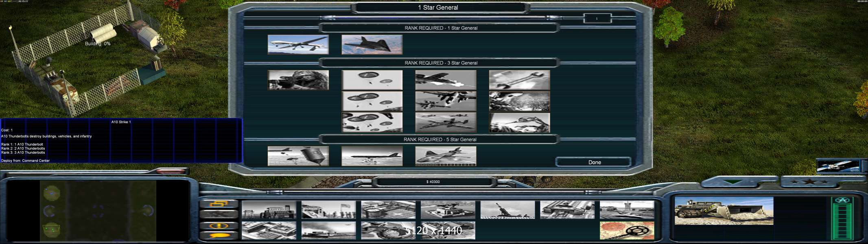This screenshot has height=244, width=868.
Task: Choose the Emergency Repair wrench icon
Action: tap(519, 80)
